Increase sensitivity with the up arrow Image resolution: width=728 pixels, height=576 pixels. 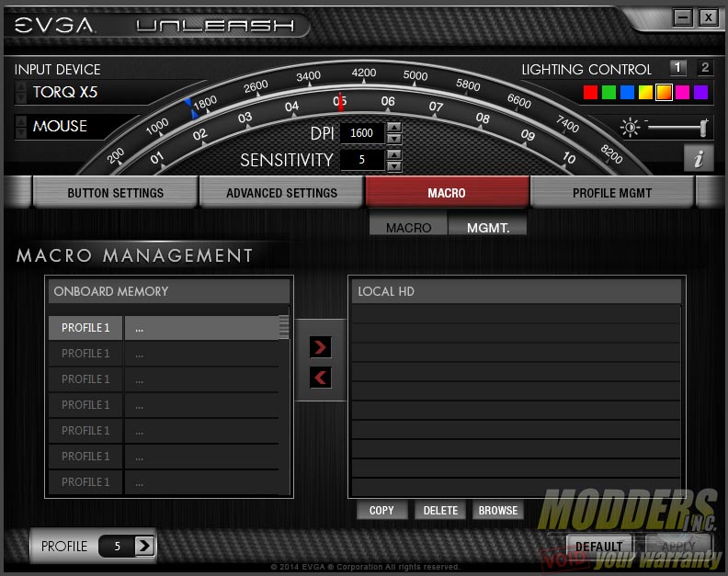[394, 154]
